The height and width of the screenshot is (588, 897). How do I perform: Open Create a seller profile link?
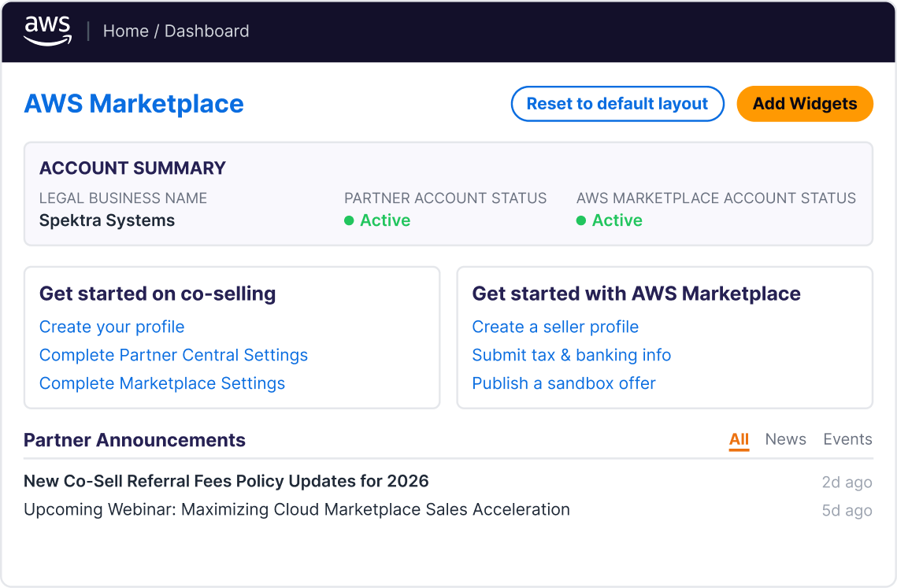pos(555,327)
